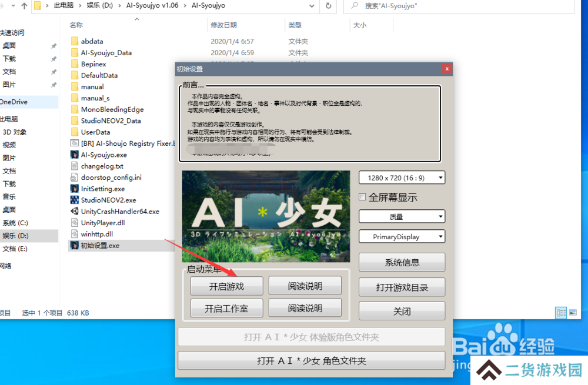Click the 前言 disclaimer text box

tap(310, 123)
